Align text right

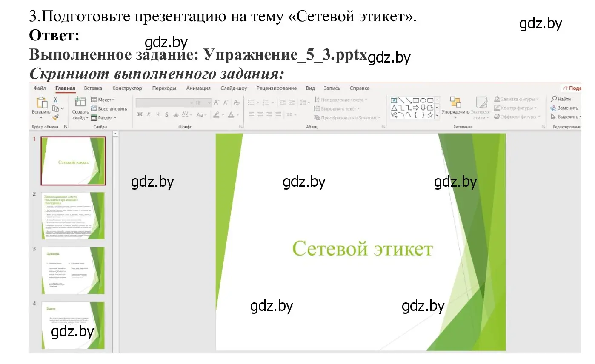[269, 114]
